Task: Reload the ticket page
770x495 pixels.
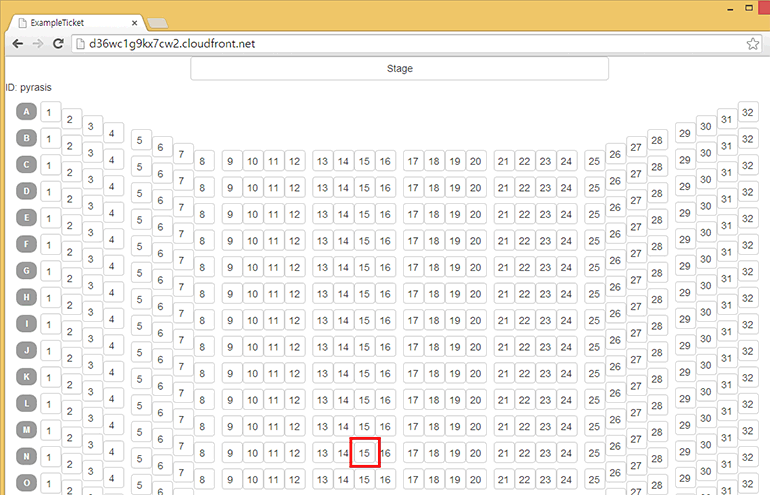Action: click(59, 44)
